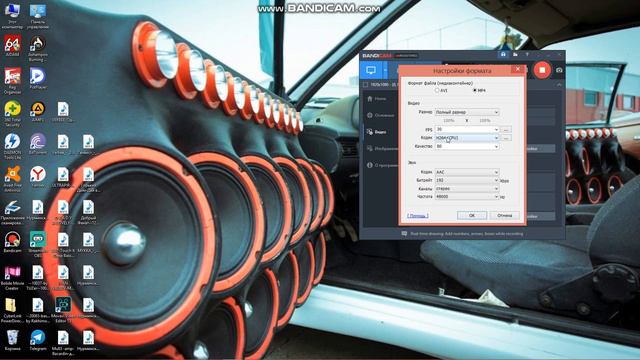Click the '...' button beside the FPS field
The height and width of the screenshot is (360, 640).
point(506,129)
